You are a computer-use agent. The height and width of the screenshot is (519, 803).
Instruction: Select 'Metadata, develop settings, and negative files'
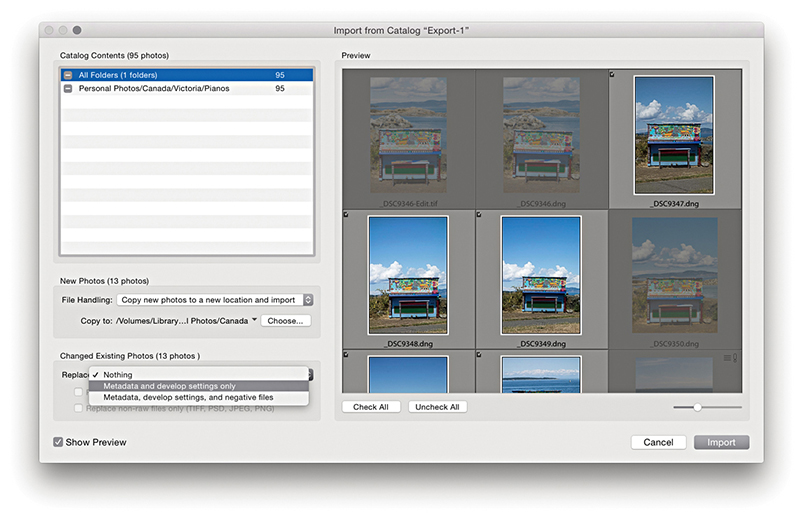pyautogui.click(x=188, y=398)
